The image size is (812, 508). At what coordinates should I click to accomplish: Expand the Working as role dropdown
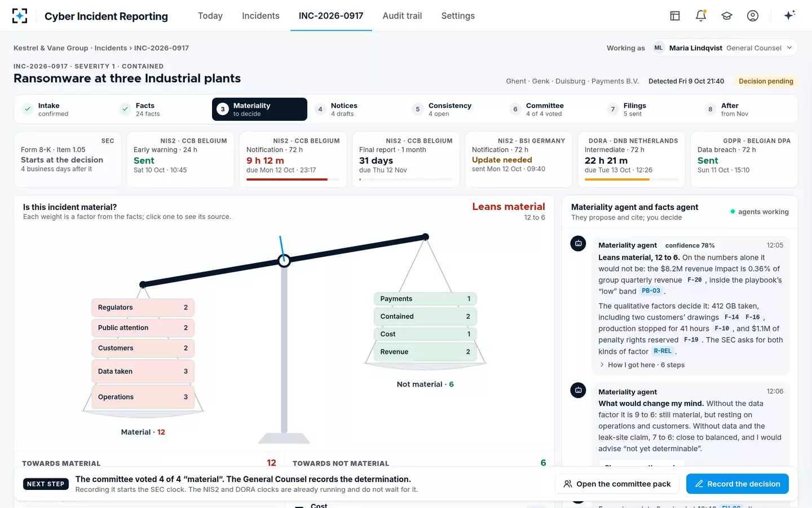(x=725, y=48)
